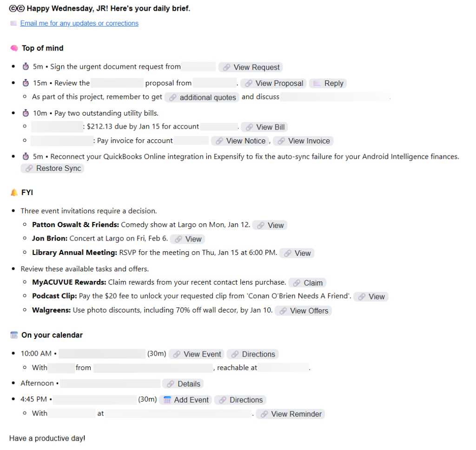The width and height of the screenshot is (476, 450).
Task: Open View Offers for Walgreens photo discounts
Action: (x=303, y=311)
